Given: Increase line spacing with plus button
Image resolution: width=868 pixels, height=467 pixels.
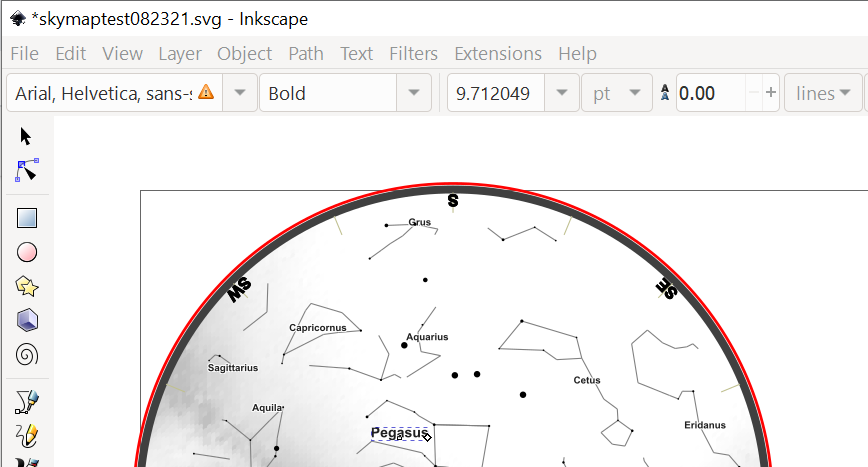Looking at the screenshot, I should click(x=771, y=92).
